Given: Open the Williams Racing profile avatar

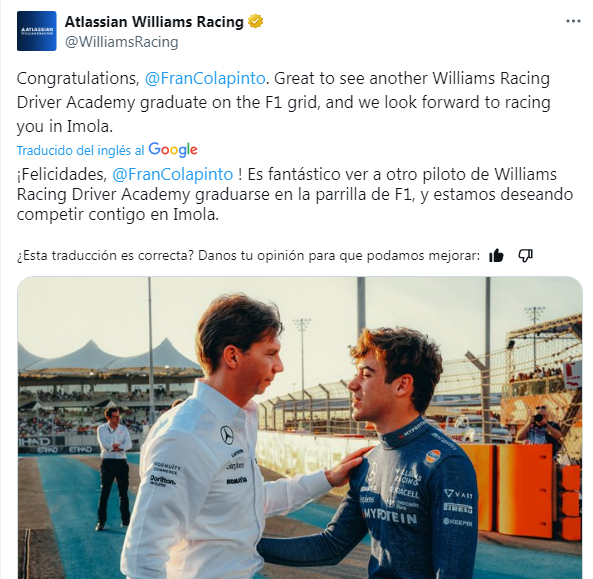Looking at the screenshot, I should point(37,31).
